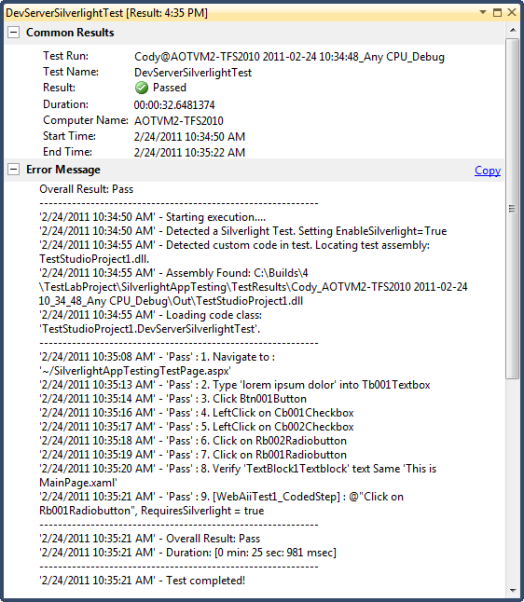Screen dimensions: 524x602
Task: Click the Test completed! log line
Action: (142, 580)
